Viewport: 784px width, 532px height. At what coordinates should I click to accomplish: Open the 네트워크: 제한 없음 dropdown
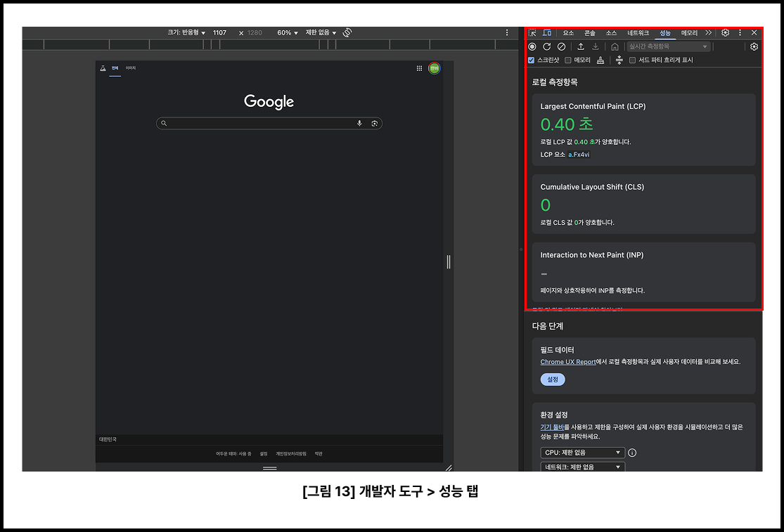pos(582,467)
